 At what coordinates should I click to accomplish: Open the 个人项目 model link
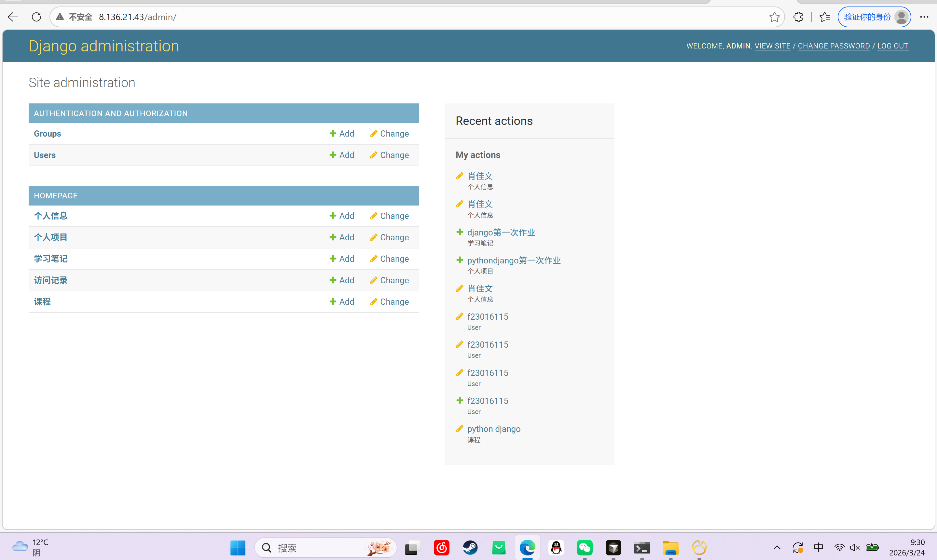pyautogui.click(x=50, y=237)
